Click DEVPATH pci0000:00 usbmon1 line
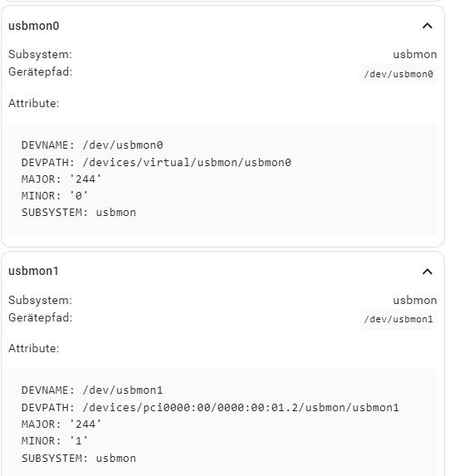Viewport: 454px width, 476px height. tap(210, 407)
